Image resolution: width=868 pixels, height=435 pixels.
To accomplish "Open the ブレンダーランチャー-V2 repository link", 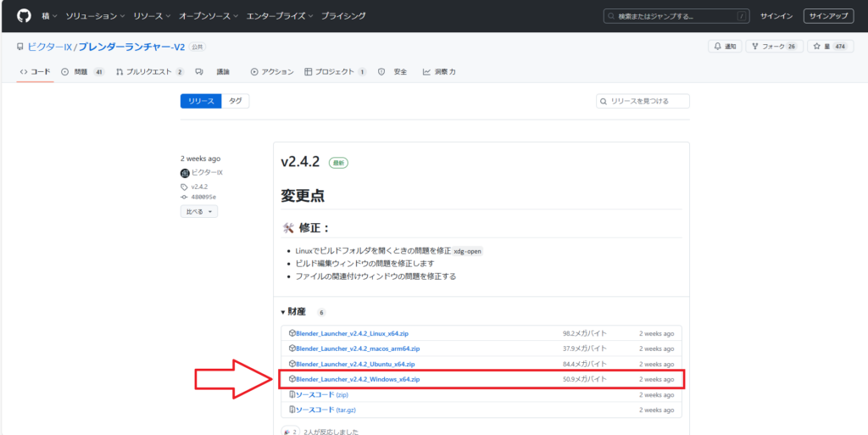I will (x=131, y=47).
